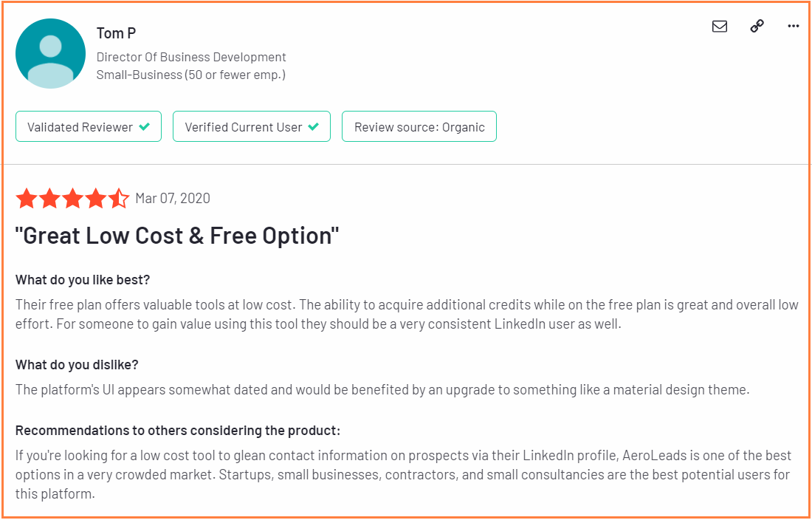Click the Review source: Organic badge
The height and width of the screenshot is (520, 812).
pos(419,126)
